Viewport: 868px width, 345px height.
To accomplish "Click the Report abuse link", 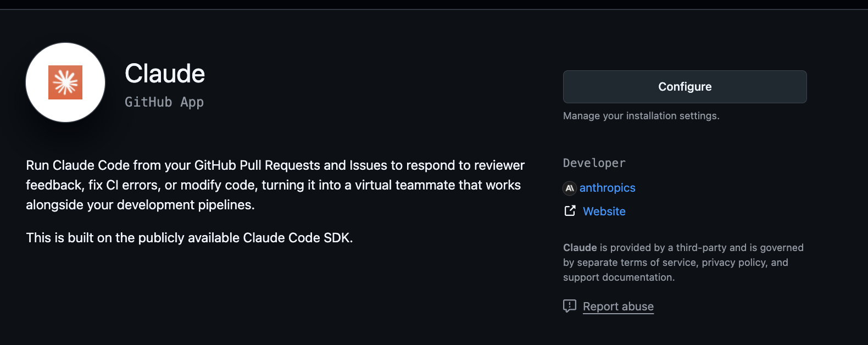I will pos(618,307).
